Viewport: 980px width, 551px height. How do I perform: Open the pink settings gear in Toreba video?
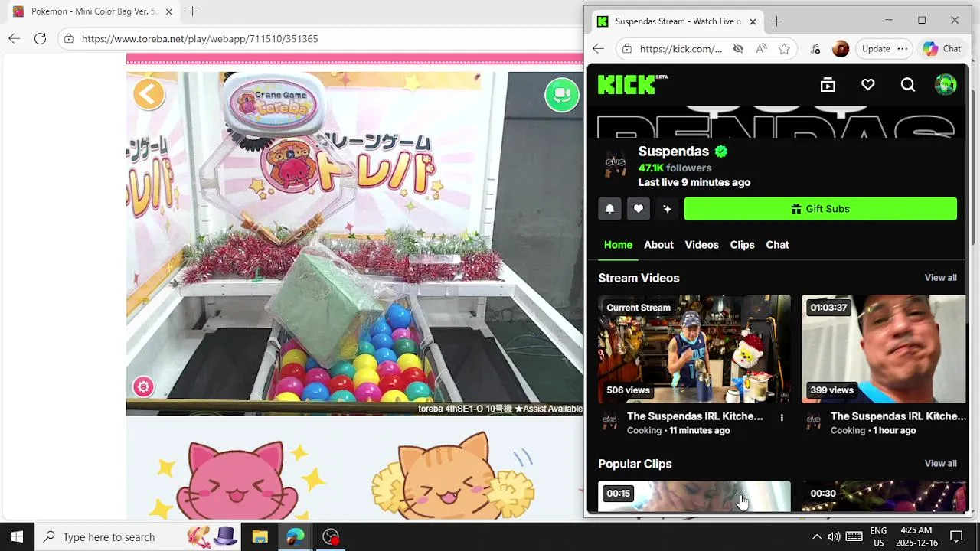point(143,386)
